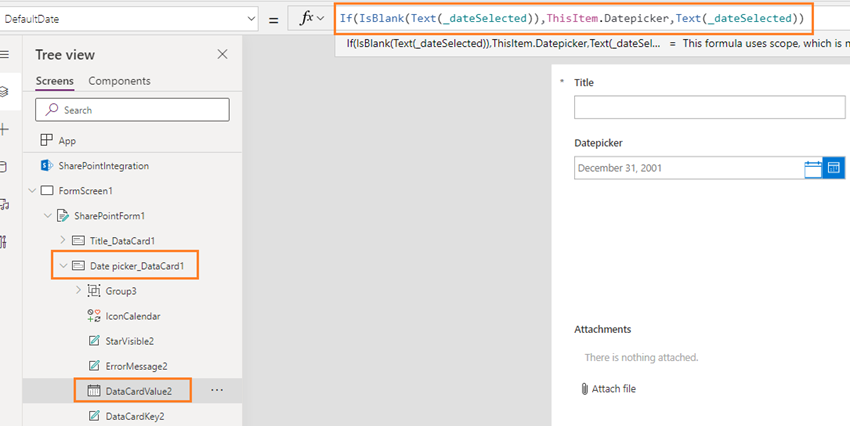
Task: Click the Datepicker date field
Action: tap(688, 168)
